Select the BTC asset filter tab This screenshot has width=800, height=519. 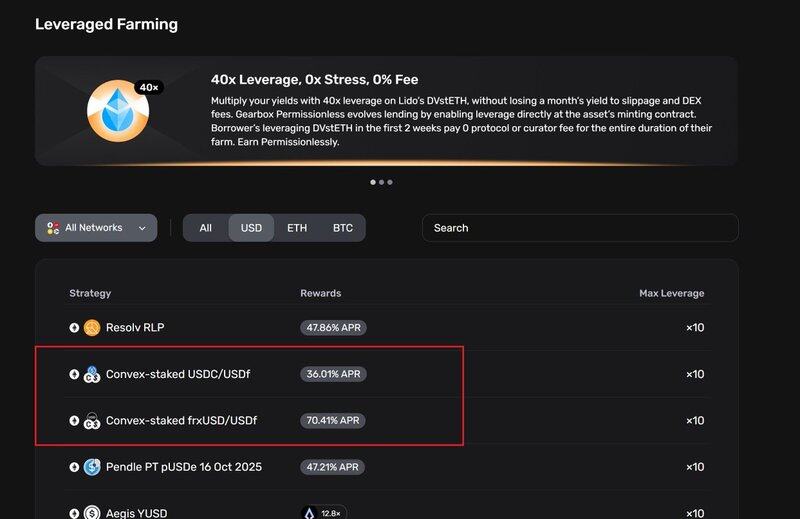tap(343, 228)
